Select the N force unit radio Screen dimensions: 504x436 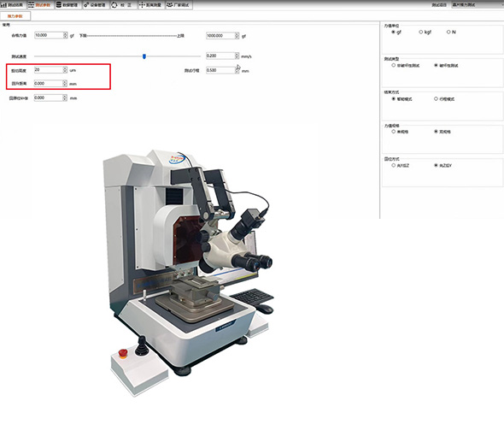coord(448,32)
